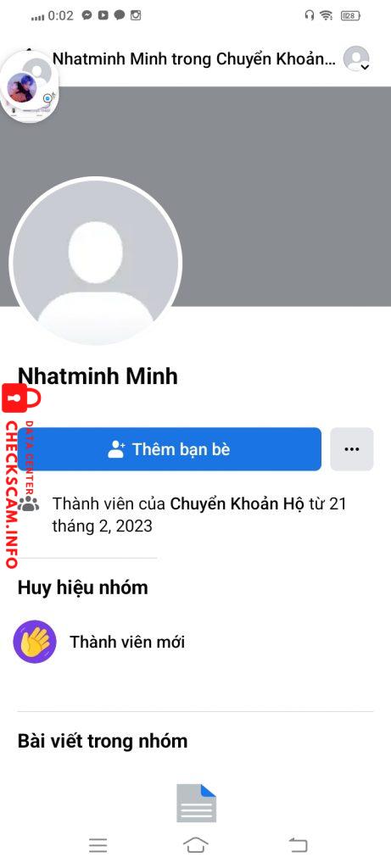Tap the header title Nhatminh Minh trong Chuyển Khoản
The width and height of the screenshot is (391, 868).
pos(194,58)
